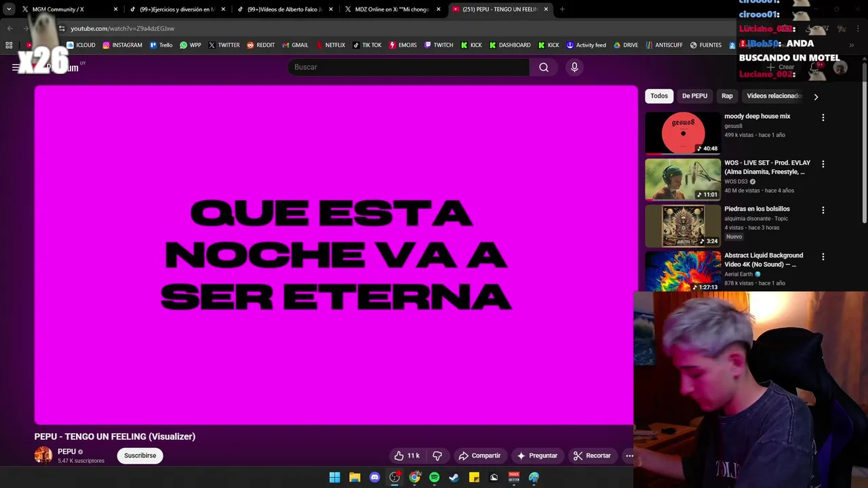
Task: Clip the video with Recortar
Action: (592, 455)
